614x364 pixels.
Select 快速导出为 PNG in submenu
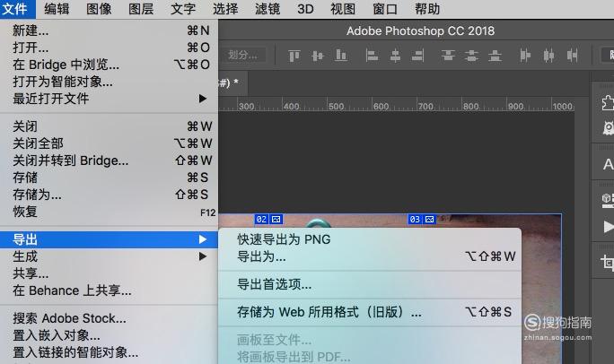[x=370, y=239]
